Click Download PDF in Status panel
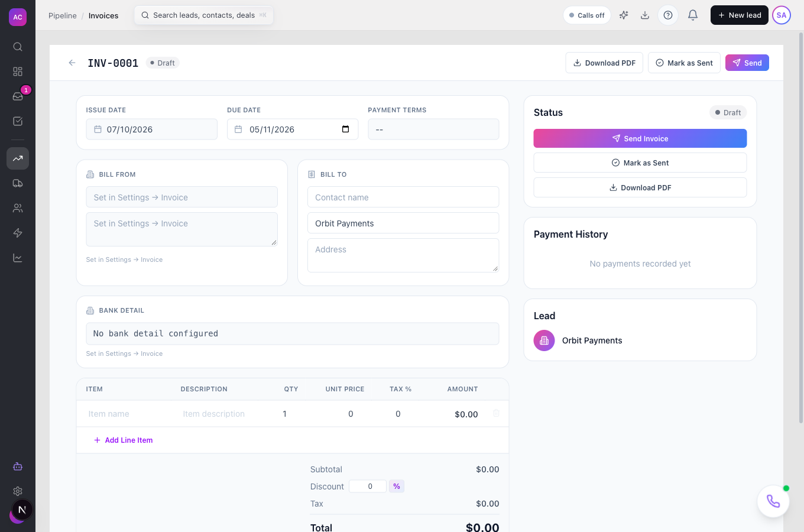Viewport: 804px width, 532px height. [x=640, y=187]
